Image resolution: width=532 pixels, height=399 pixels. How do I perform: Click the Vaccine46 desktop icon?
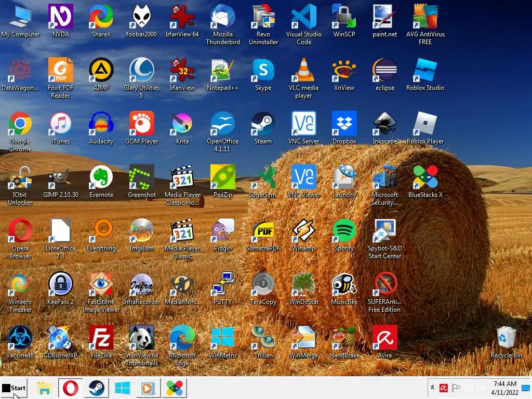tap(20, 342)
